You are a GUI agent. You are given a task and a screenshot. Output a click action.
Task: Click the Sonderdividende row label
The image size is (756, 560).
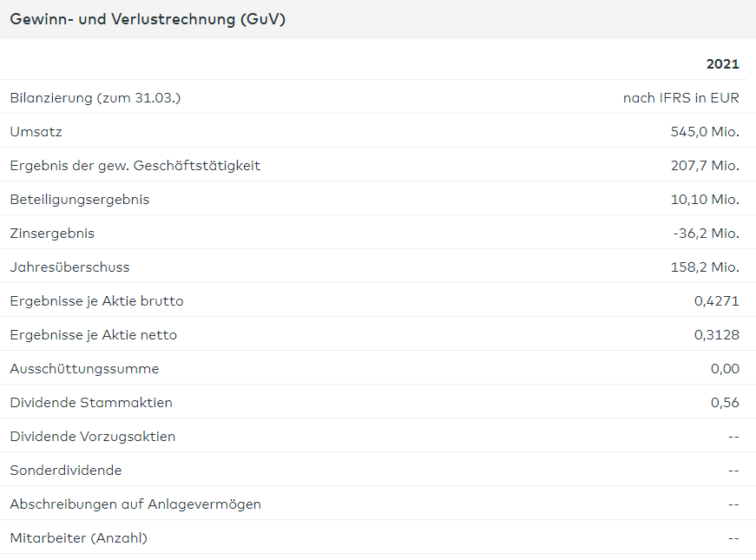coord(66,471)
